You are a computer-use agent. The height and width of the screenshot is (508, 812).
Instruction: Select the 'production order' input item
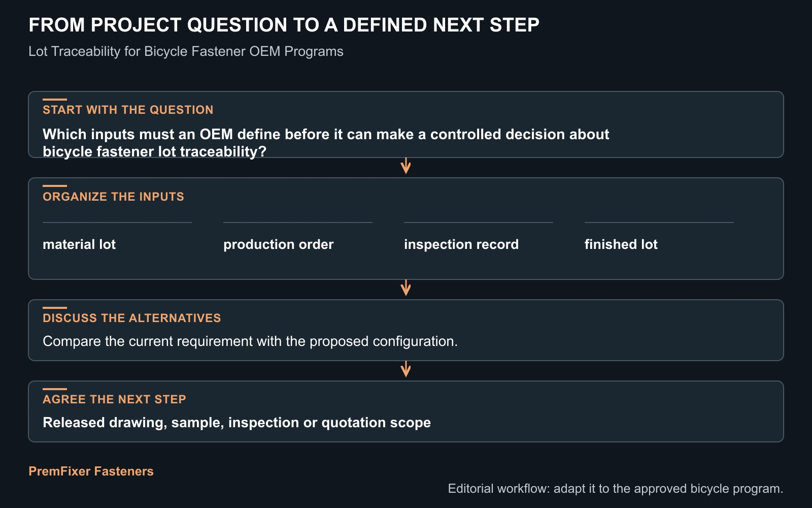279,244
